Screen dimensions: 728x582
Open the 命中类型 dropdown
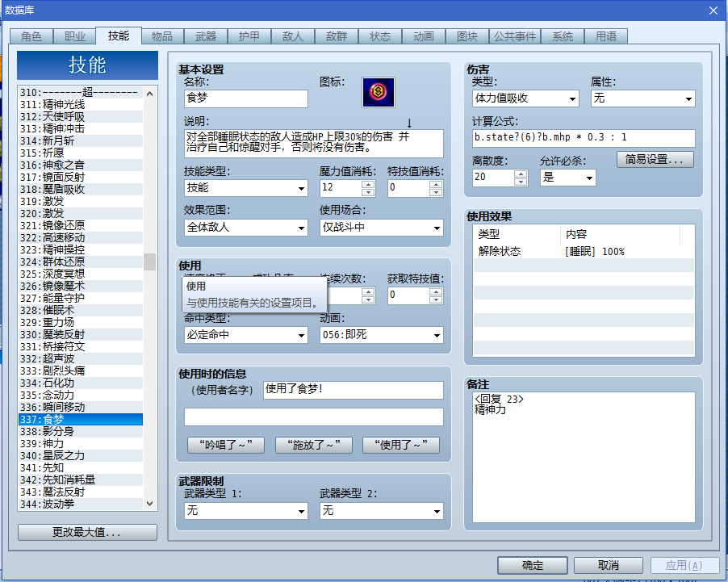246,335
